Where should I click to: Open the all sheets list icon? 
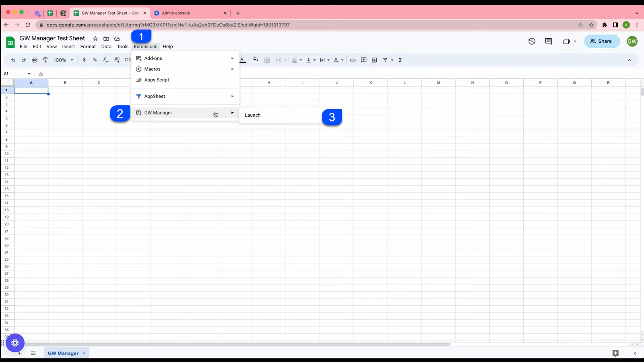[33, 353]
